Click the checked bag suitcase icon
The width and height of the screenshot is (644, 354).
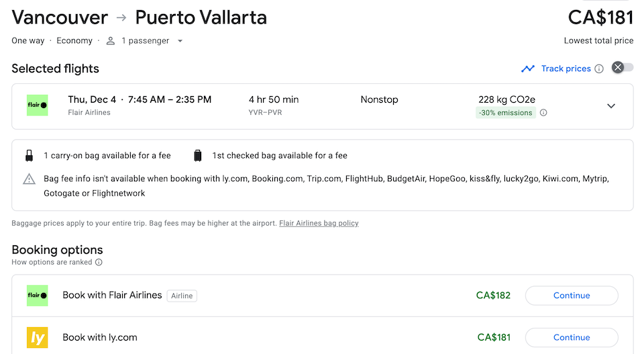pyautogui.click(x=198, y=156)
